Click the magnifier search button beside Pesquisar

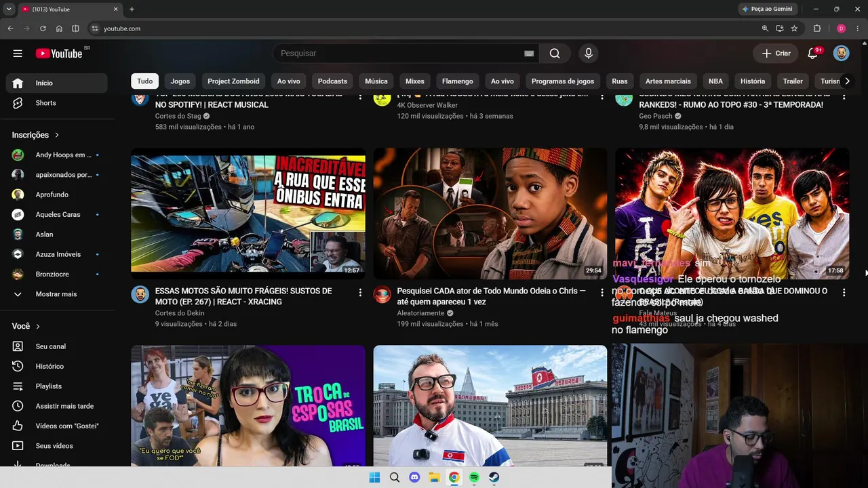point(555,54)
